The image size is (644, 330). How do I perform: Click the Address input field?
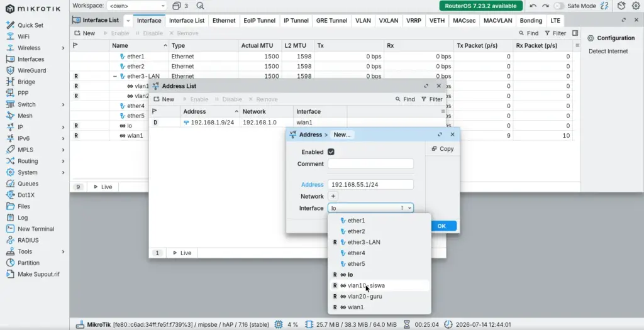tap(370, 185)
